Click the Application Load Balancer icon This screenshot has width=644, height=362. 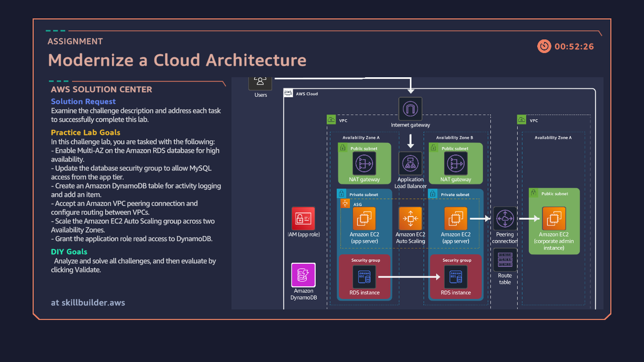tap(411, 163)
